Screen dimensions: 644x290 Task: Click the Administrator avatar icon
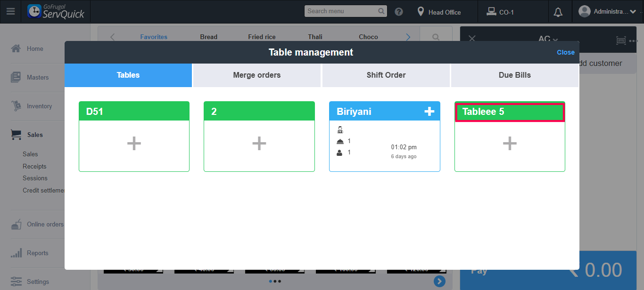585,11
